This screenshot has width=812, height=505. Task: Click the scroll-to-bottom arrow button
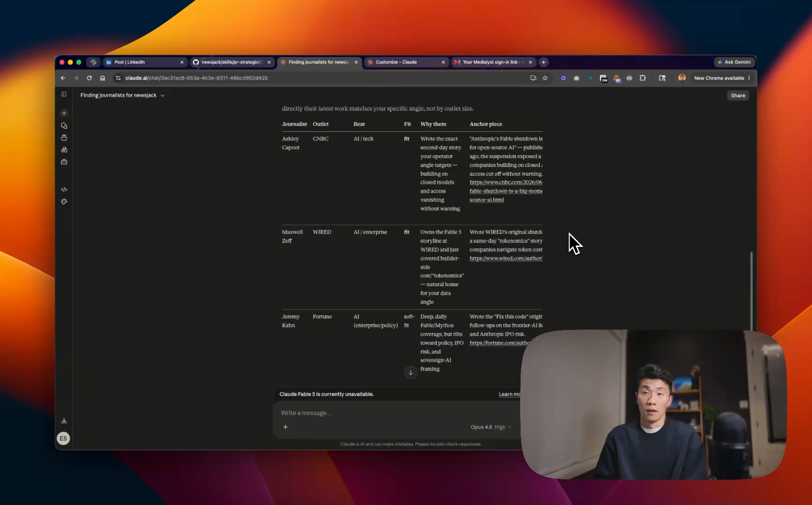click(411, 373)
